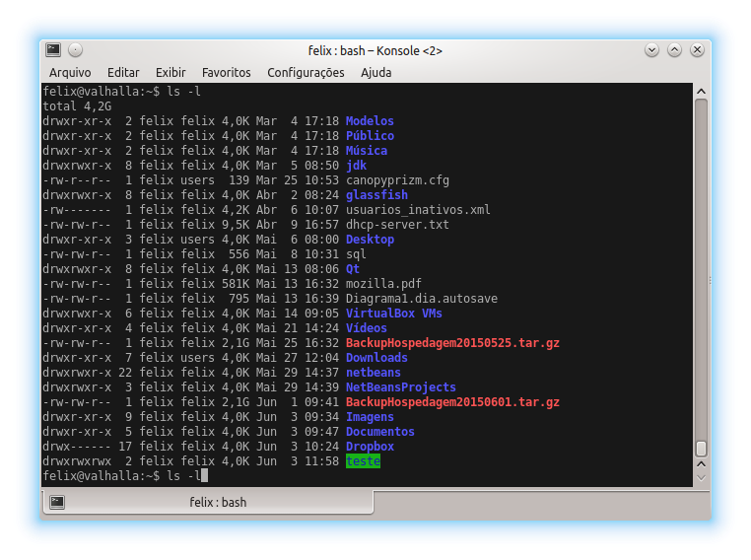
Task: Click the VirtualBox VMs directory name
Action: coord(394,314)
